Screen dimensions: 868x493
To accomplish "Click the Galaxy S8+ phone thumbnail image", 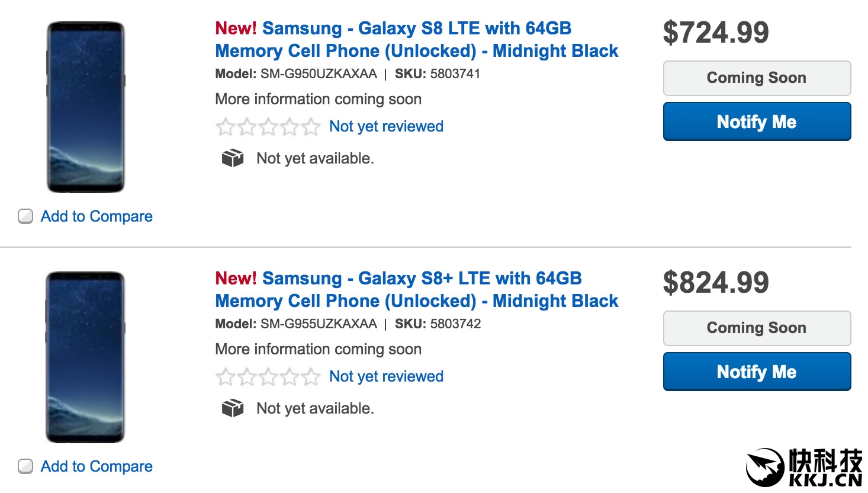I will coord(85,357).
